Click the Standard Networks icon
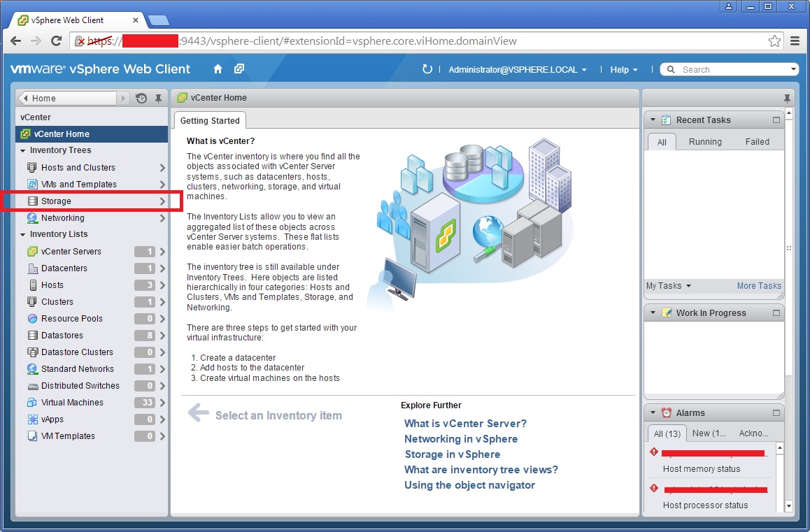Screen dimensions: 810x532 (x=32, y=369)
